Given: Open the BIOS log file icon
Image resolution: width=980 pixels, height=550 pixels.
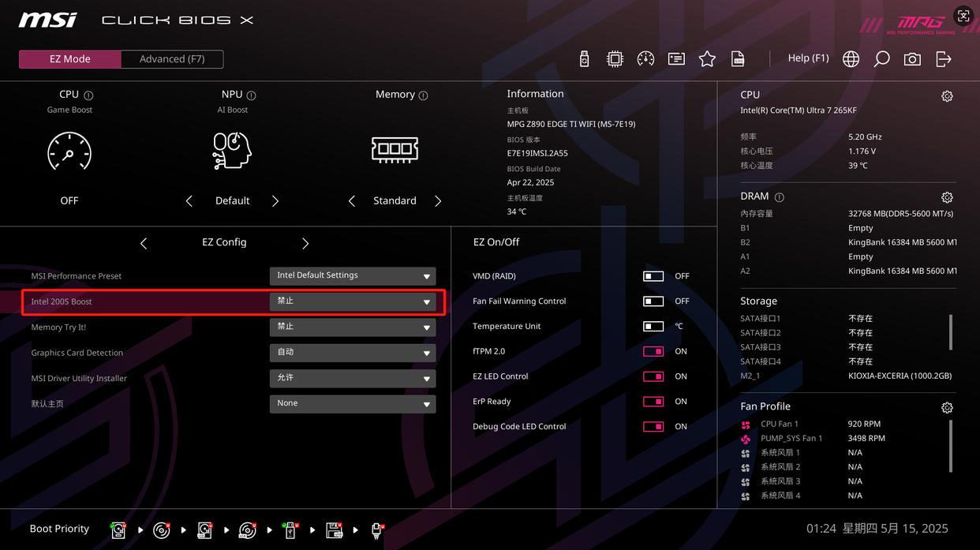Looking at the screenshot, I should click(x=738, y=59).
